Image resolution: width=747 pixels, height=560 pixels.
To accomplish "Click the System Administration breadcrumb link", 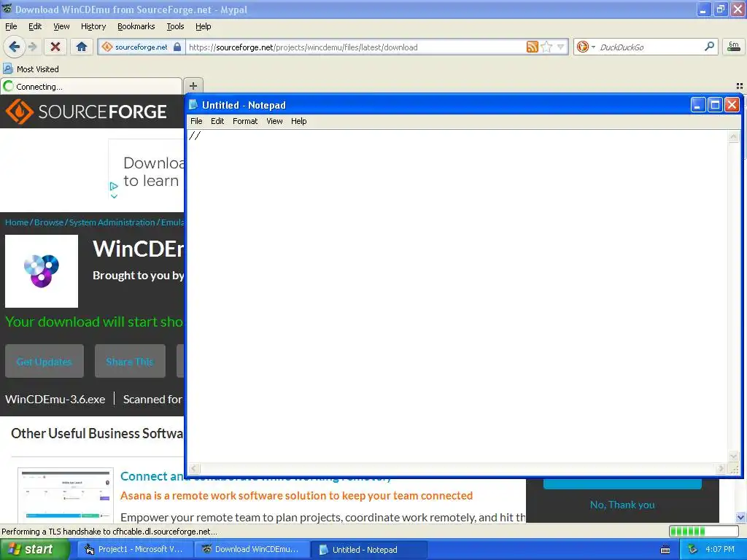I will tap(112, 222).
